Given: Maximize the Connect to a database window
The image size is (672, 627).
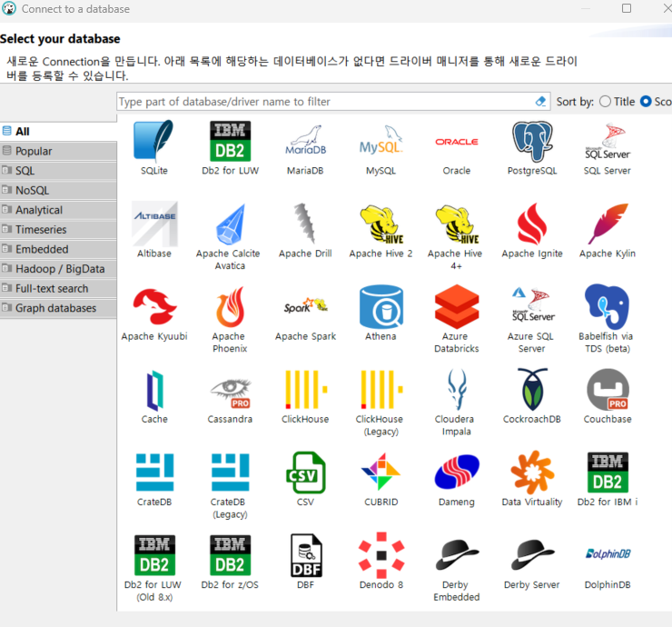Looking at the screenshot, I should [x=627, y=8].
